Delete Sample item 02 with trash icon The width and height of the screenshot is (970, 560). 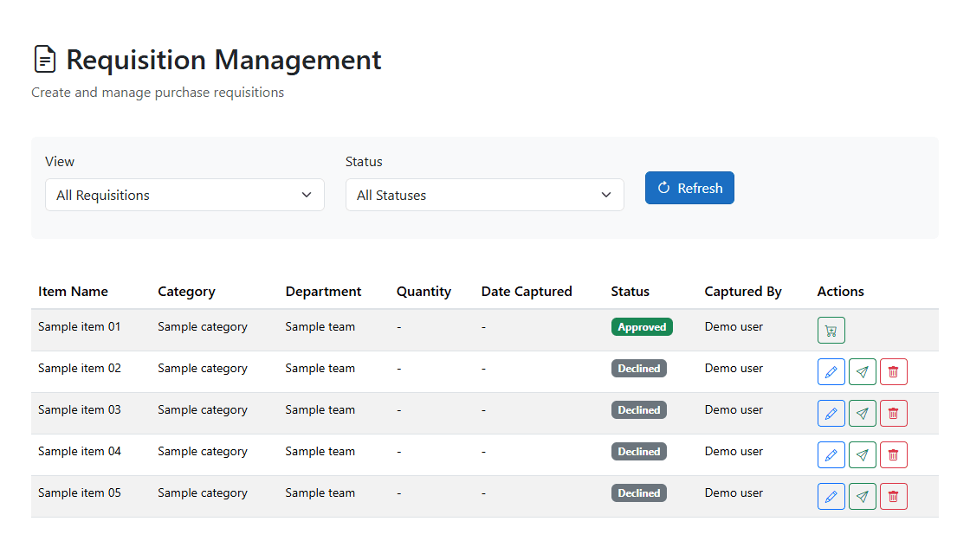point(893,371)
